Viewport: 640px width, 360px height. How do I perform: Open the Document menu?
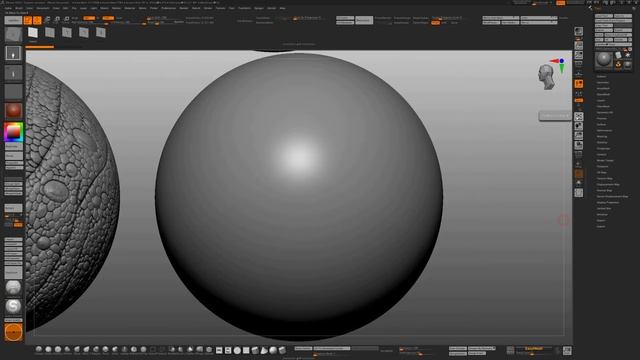tap(43, 8)
